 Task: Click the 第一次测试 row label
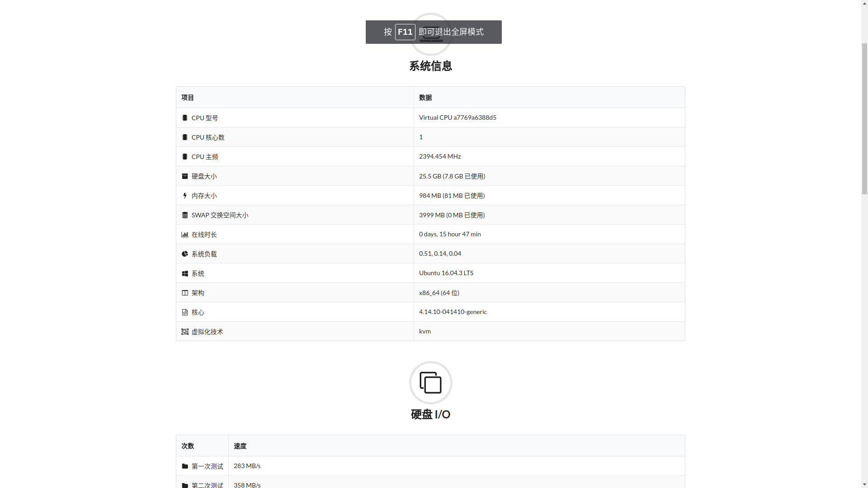pos(207,466)
